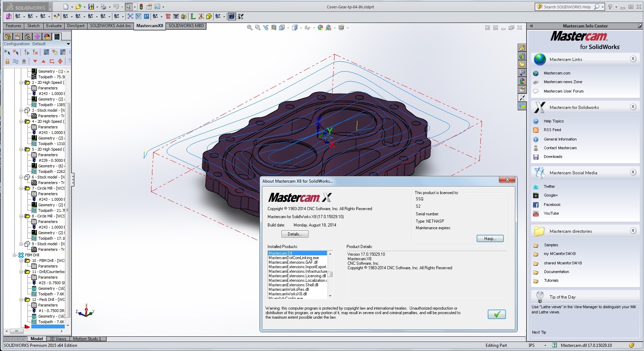The width and height of the screenshot is (644, 351).
Task: Open the ConfigurationManager tab icon
Action: pyautogui.click(x=27, y=37)
